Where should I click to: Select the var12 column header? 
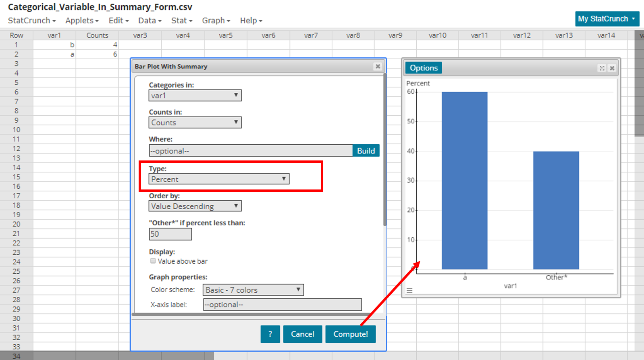pyautogui.click(x=522, y=35)
